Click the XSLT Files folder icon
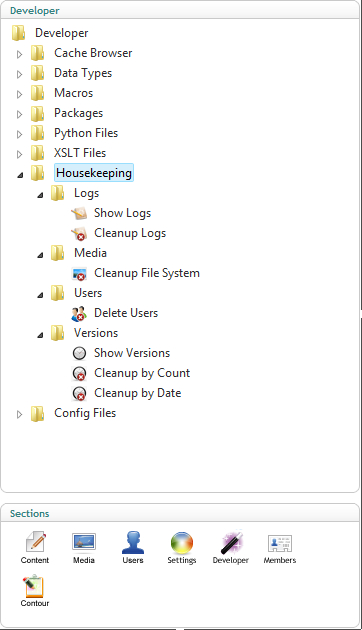 [37, 153]
